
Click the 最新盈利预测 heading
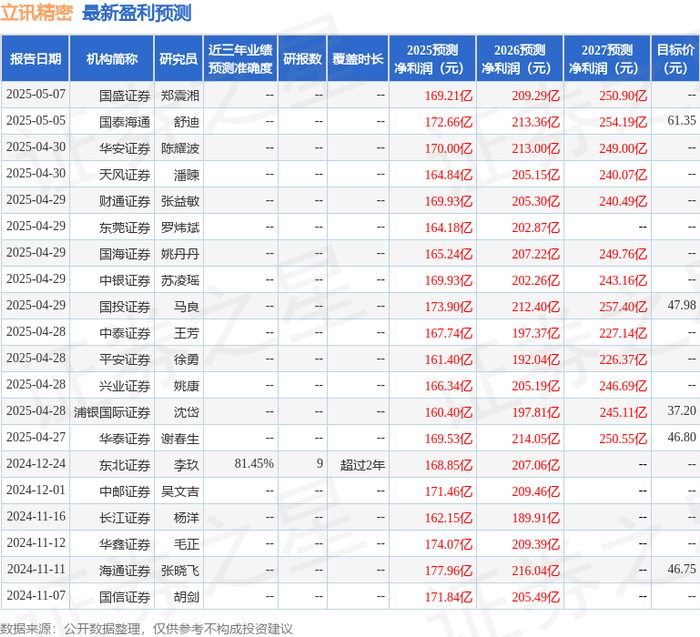[x=137, y=13]
